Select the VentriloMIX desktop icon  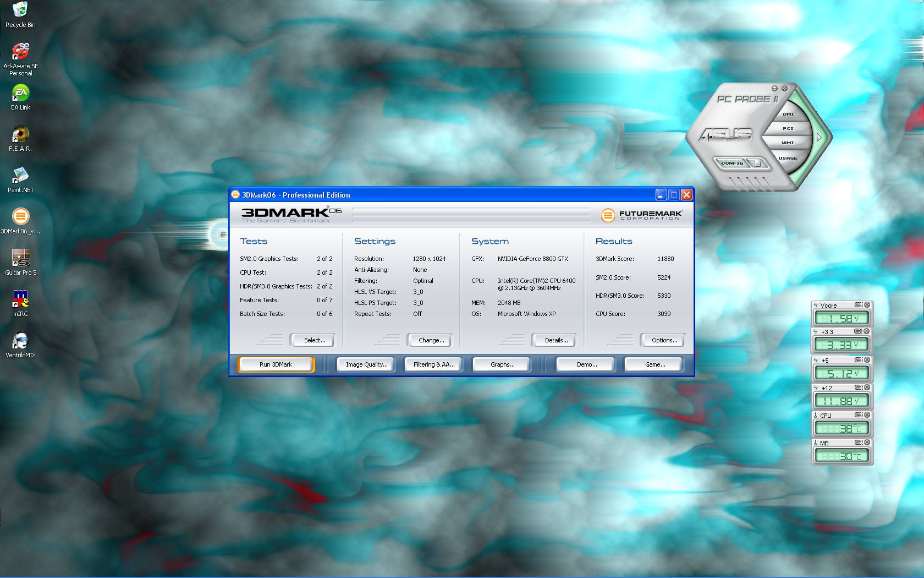(20, 345)
